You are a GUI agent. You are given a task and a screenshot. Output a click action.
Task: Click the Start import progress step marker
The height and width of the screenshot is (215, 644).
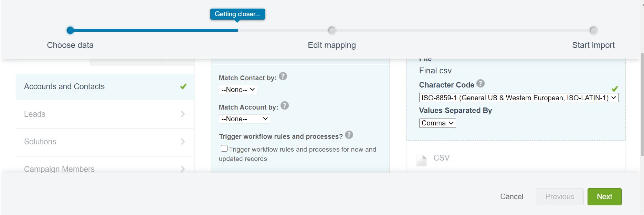click(x=593, y=31)
